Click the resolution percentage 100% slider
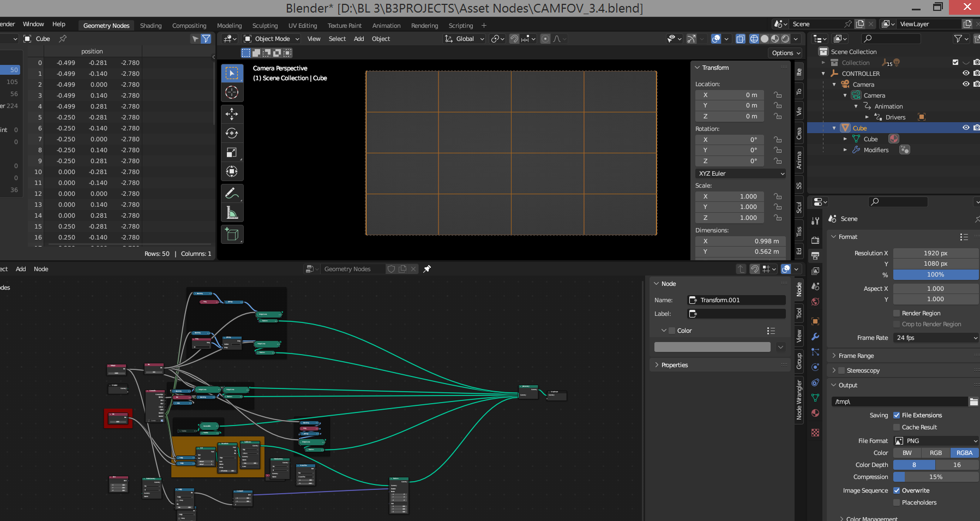 click(x=936, y=274)
